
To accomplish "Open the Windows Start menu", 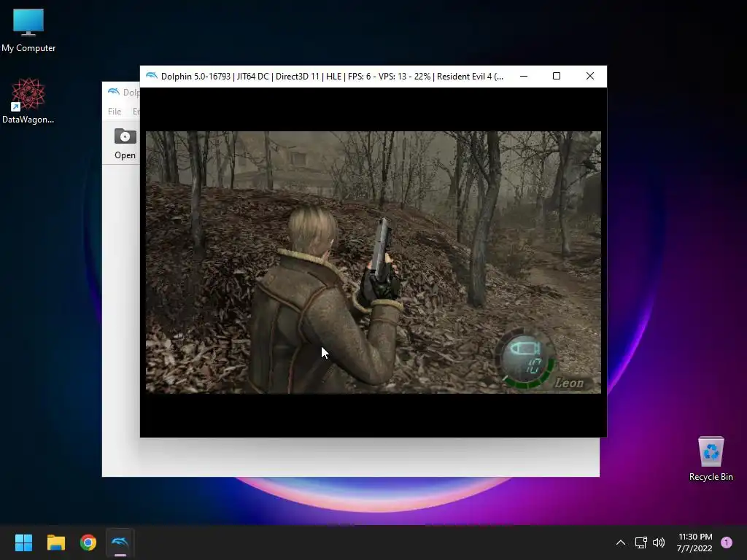I will tap(23, 542).
